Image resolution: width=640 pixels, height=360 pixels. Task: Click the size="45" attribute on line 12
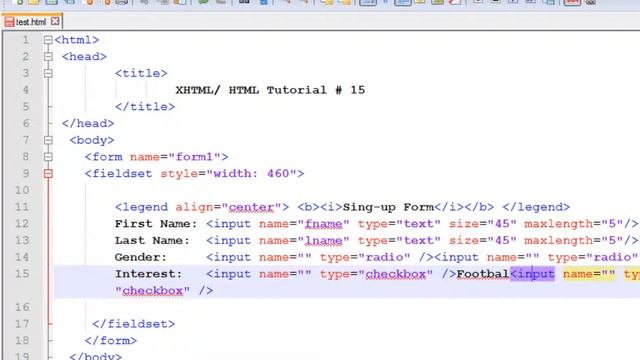(x=483, y=224)
